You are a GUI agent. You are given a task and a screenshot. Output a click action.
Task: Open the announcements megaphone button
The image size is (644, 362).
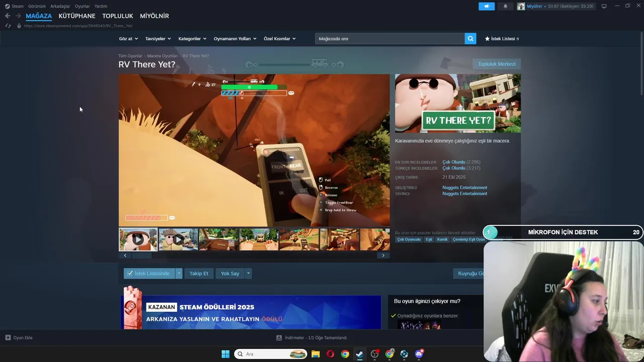click(x=487, y=7)
